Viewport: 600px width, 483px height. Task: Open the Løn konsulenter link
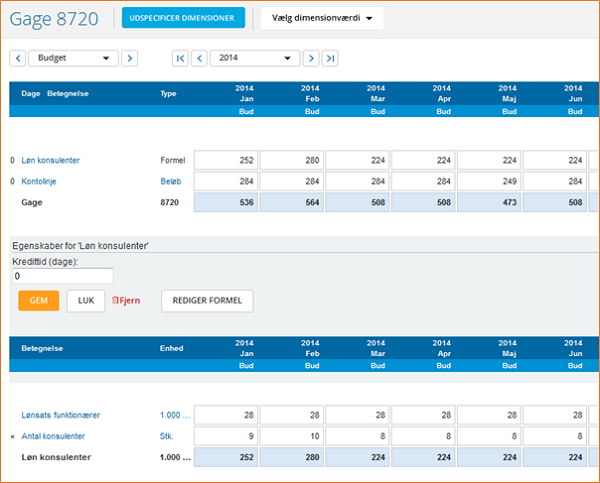click(x=50, y=161)
